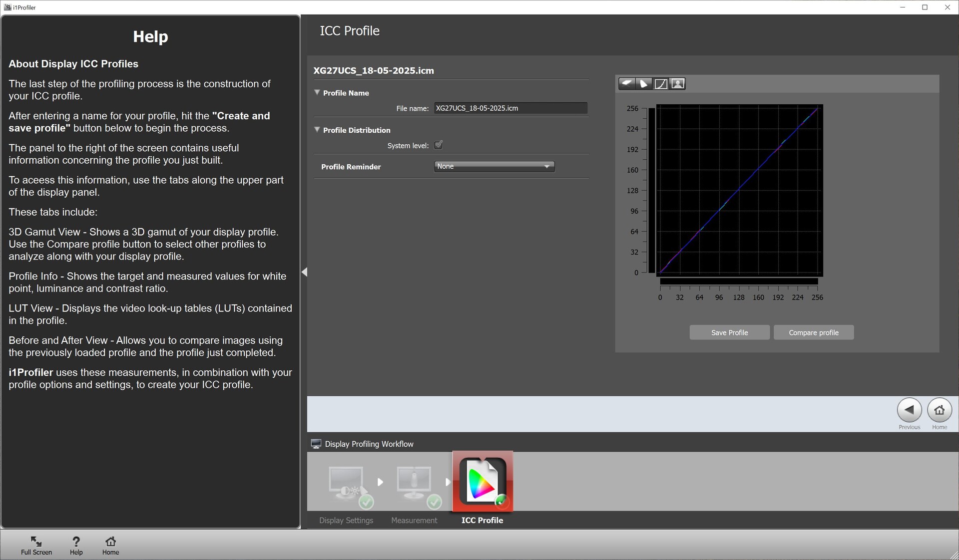Open Help from the bottom bar

(x=76, y=546)
